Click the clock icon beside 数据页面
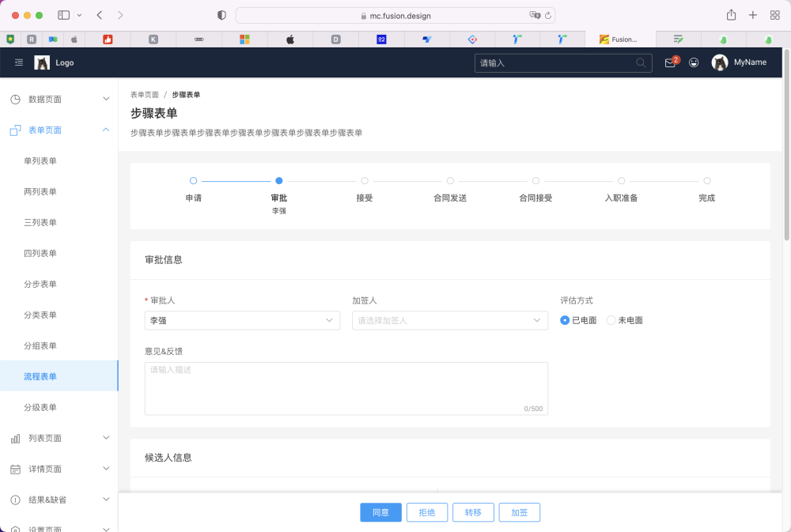Viewport: 791px width, 532px height. tap(14, 98)
